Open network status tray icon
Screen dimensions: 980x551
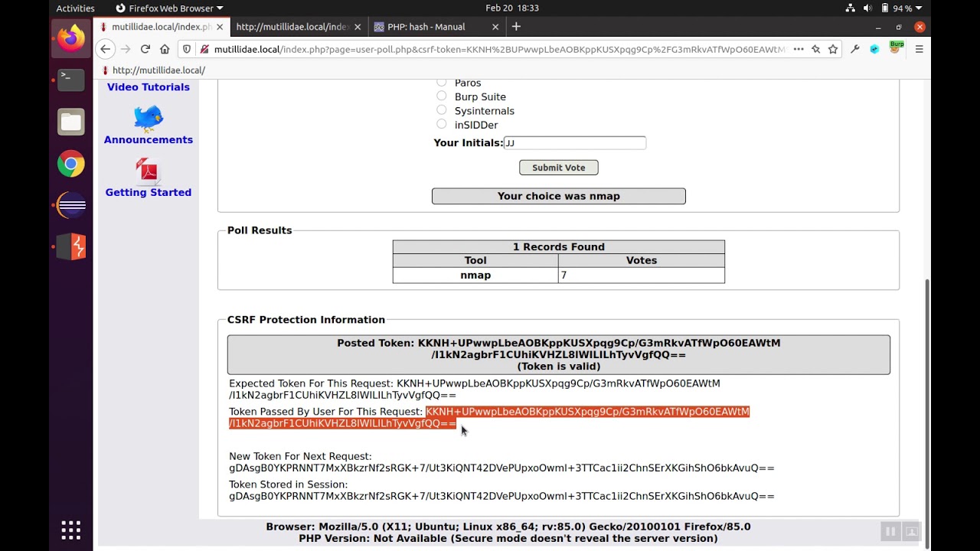click(x=851, y=8)
